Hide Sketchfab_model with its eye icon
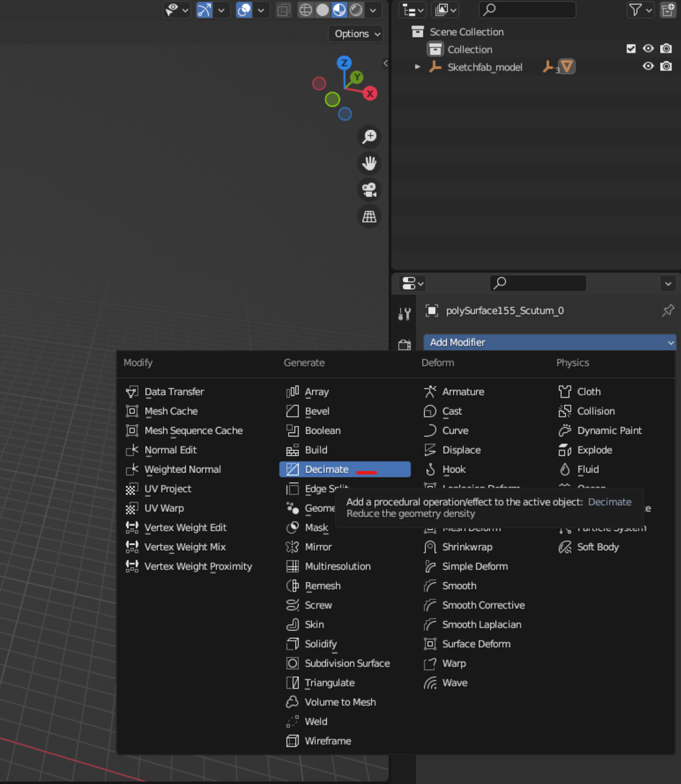The width and height of the screenshot is (681, 784). point(648,66)
